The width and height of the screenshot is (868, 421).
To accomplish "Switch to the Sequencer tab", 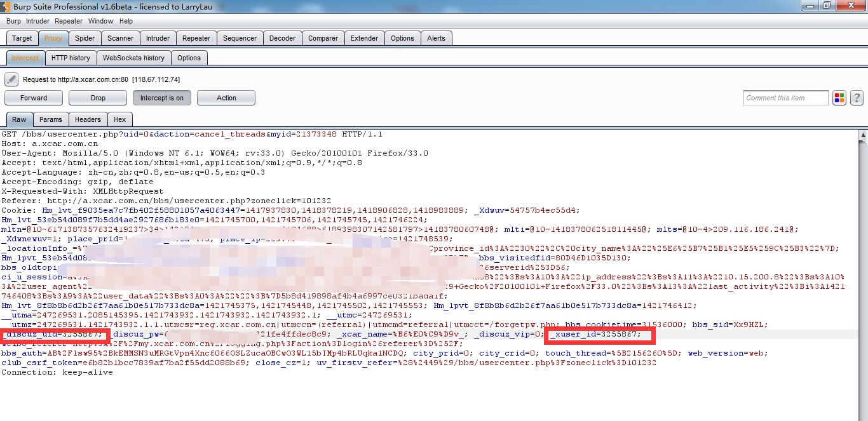I will (x=240, y=38).
